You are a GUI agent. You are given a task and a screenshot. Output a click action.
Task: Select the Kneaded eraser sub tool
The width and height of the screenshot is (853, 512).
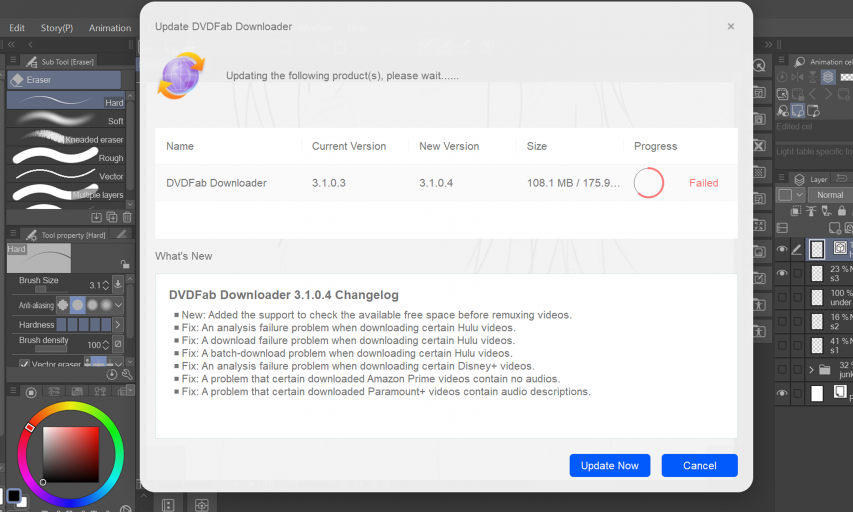tap(66, 138)
